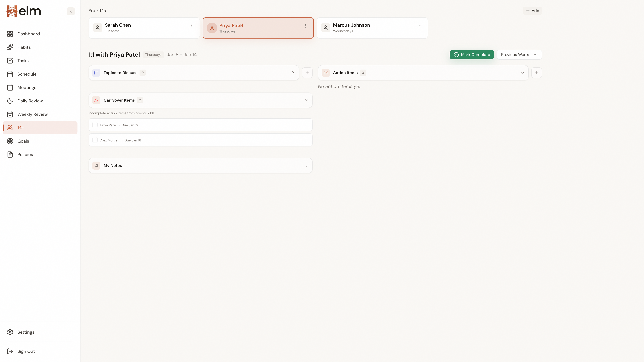Open the Meetings panel
The image size is (644, 362).
coord(26,87)
